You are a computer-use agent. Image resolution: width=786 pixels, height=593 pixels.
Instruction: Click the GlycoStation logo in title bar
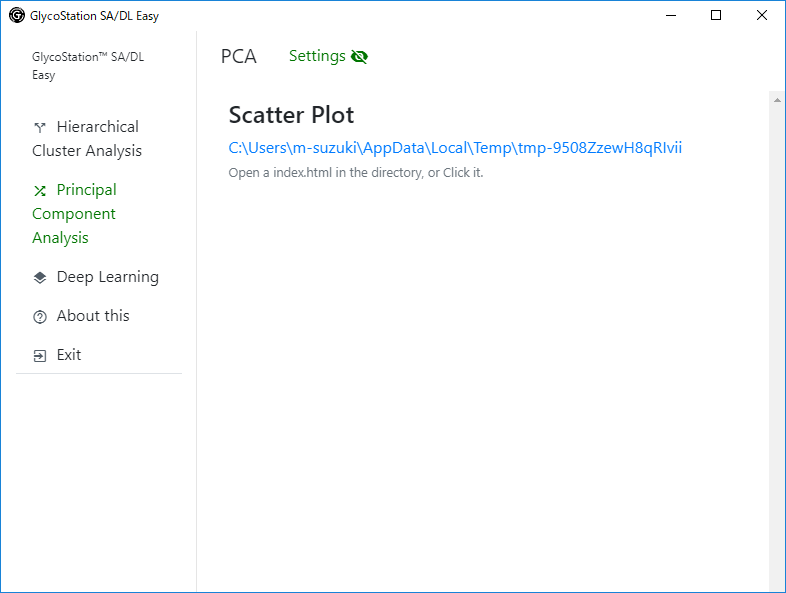(17, 16)
